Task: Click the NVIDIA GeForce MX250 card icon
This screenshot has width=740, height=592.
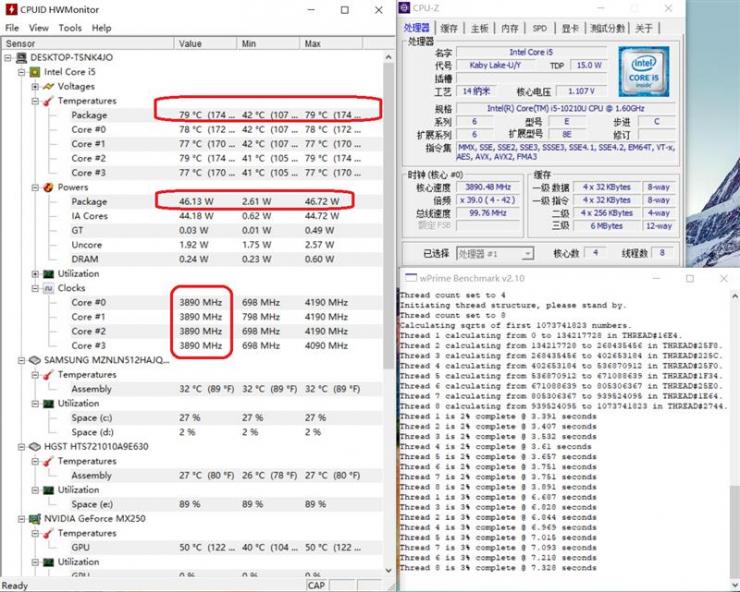Action: 34,519
